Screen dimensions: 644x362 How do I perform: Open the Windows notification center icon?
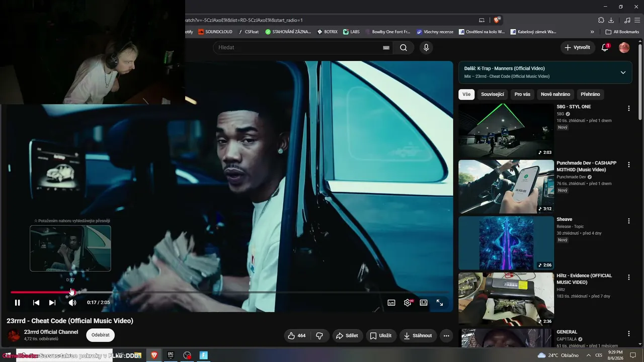pyautogui.click(x=633, y=355)
